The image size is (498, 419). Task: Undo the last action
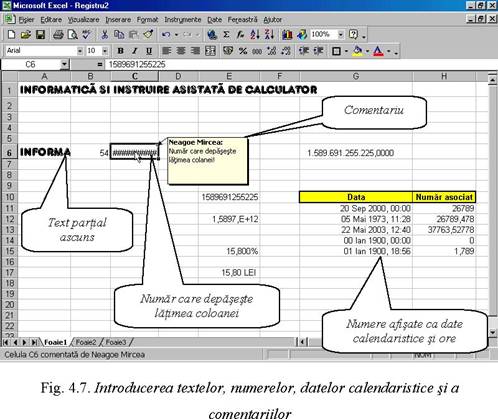[x=166, y=35]
